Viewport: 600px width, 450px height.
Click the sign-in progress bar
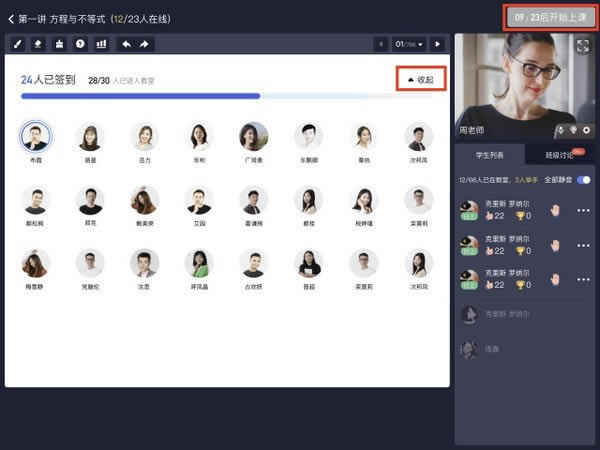(x=140, y=96)
